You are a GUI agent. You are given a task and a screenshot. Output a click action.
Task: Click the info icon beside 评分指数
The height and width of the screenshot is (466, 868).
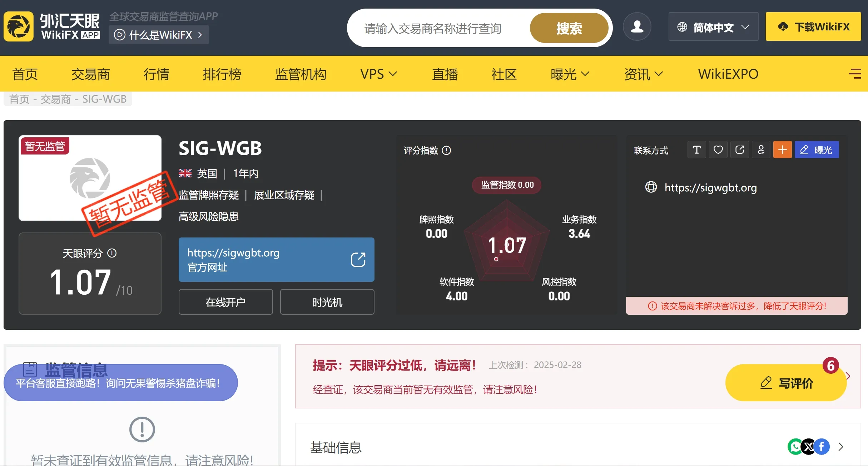pos(446,151)
